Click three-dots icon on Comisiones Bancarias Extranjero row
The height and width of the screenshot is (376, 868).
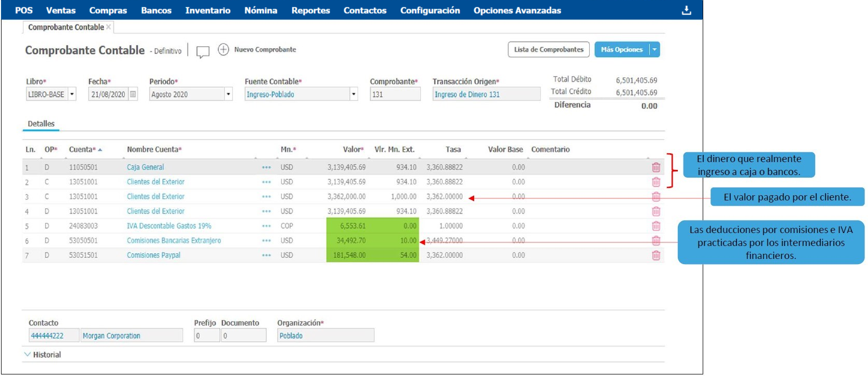pos(266,241)
